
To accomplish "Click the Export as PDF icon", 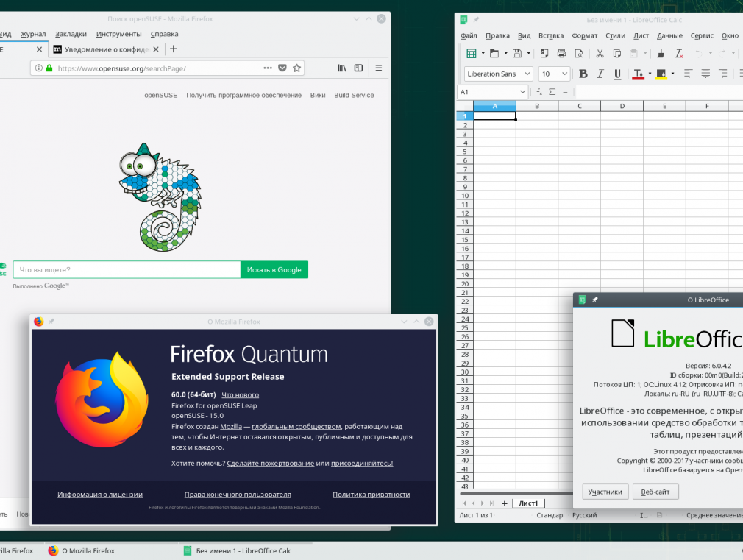I will pos(544,54).
